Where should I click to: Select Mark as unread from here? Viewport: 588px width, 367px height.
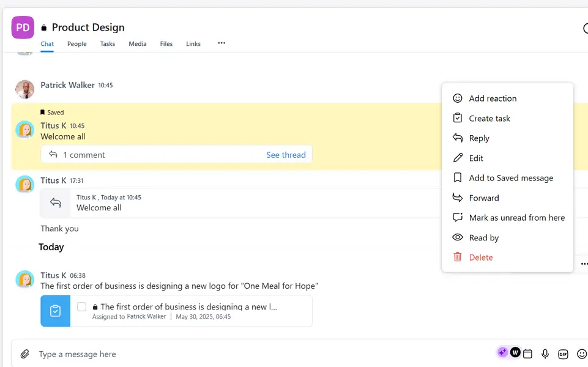tap(516, 218)
